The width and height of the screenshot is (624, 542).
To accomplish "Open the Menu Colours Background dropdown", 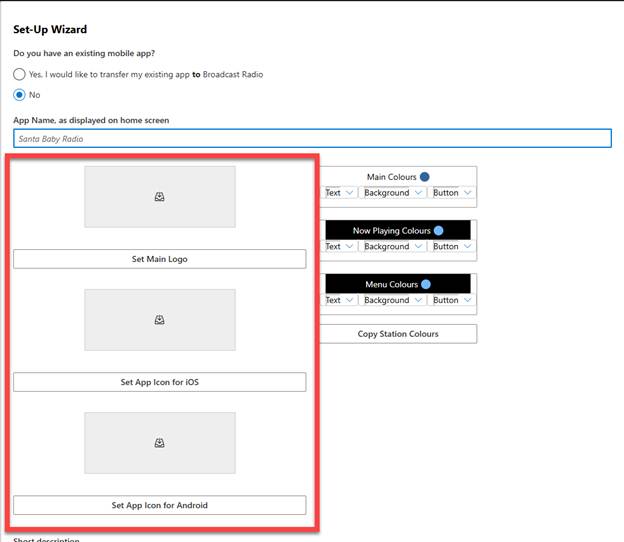I will [392, 300].
